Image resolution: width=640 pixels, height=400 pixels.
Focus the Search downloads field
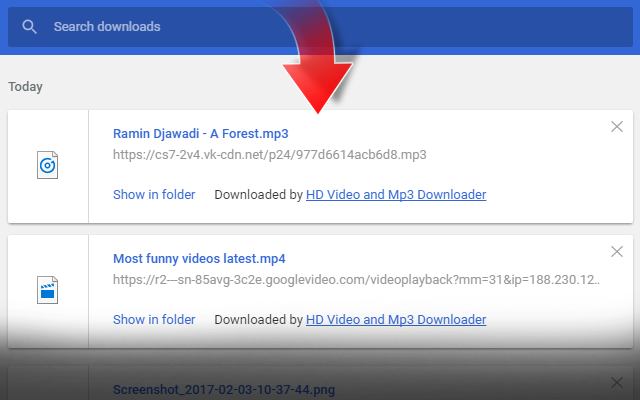click(320, 27)
